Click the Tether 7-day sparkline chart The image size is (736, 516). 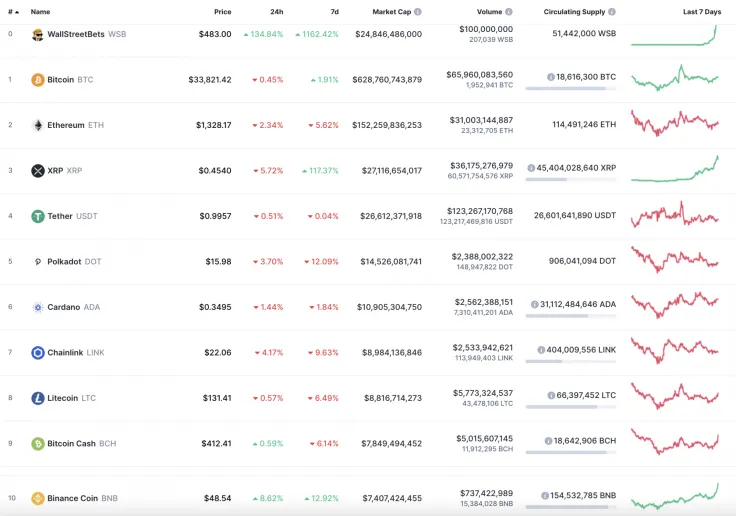point(675,215)
